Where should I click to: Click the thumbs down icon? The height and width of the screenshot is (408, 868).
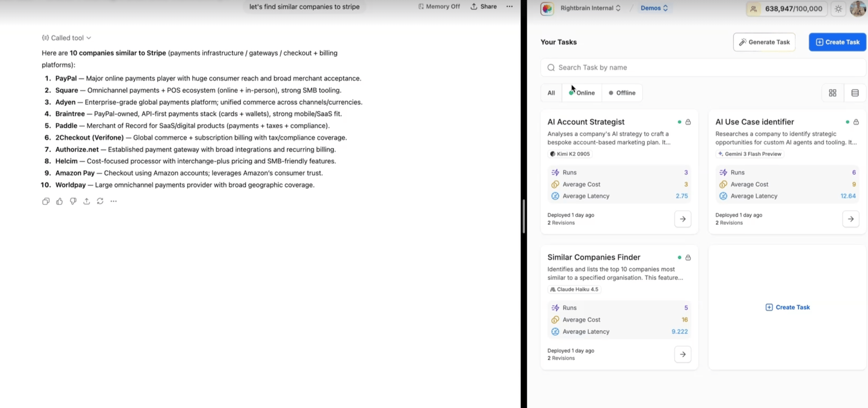(73, 201)
